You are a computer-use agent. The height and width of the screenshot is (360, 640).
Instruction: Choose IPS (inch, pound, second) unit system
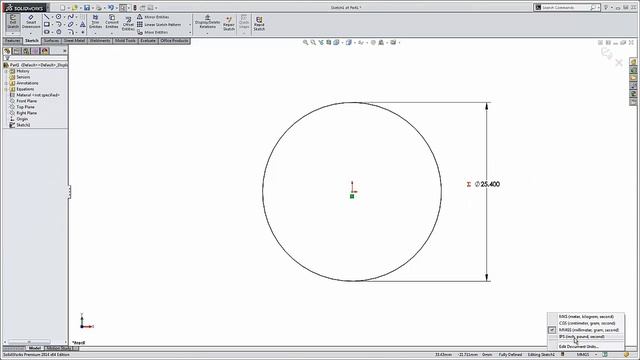[586, 337]
